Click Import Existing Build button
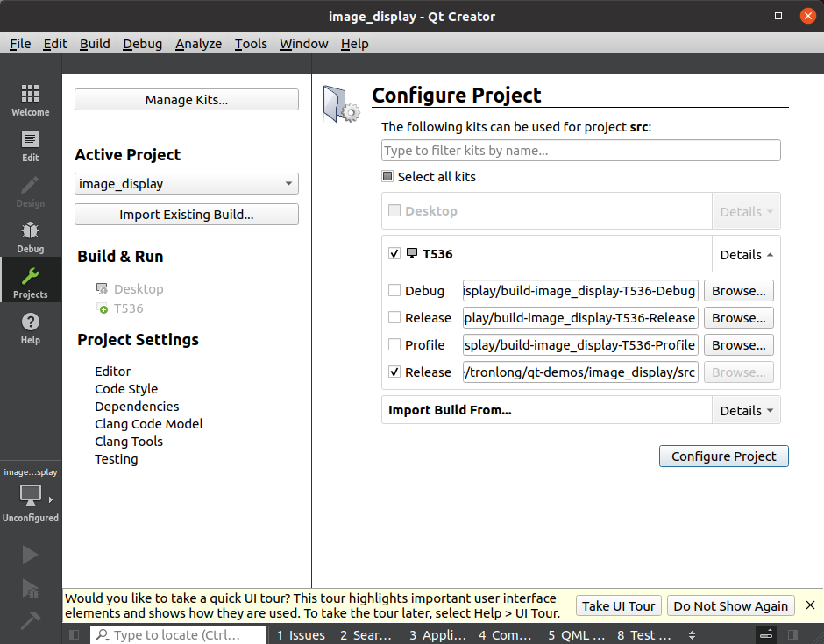 pos(187,215)
